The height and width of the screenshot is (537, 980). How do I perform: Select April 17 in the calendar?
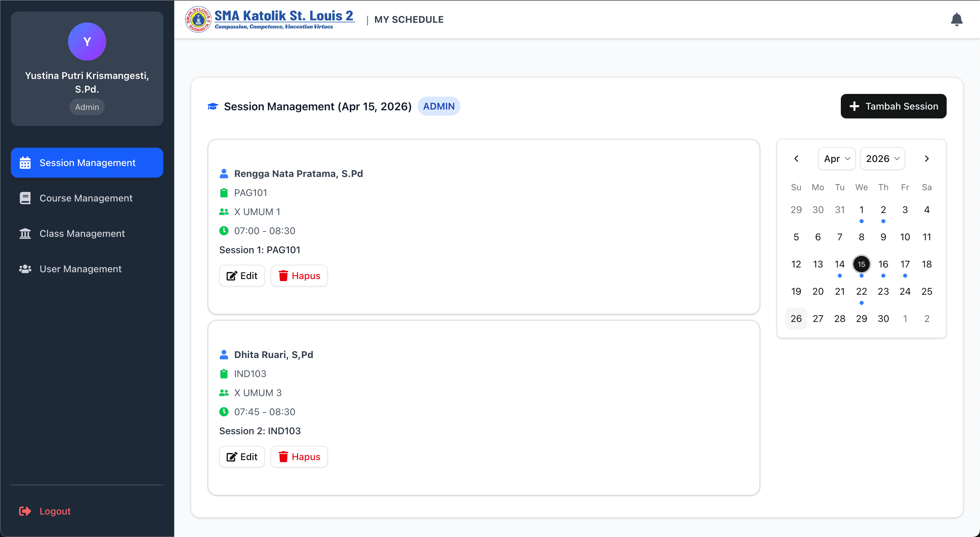click(905, 264)
